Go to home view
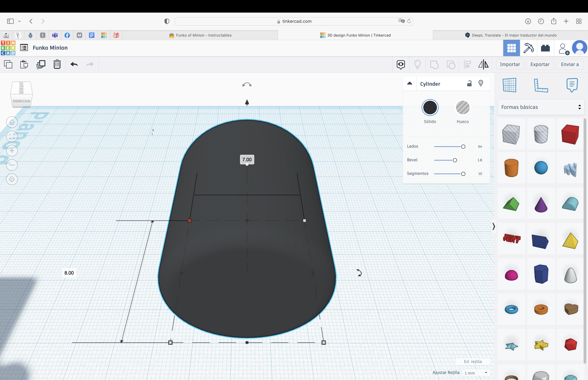Image resolution: width=588 pixels, height=380 pixels. 12,122
